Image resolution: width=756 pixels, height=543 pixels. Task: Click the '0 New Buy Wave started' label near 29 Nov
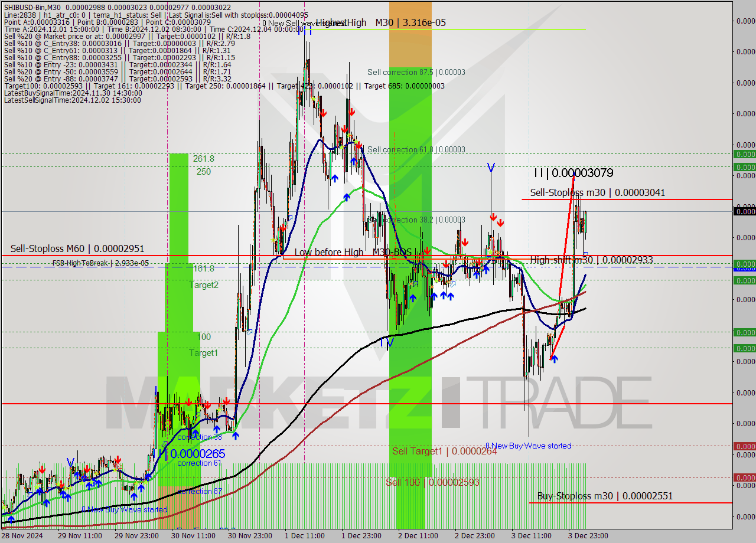coord(125,509)
